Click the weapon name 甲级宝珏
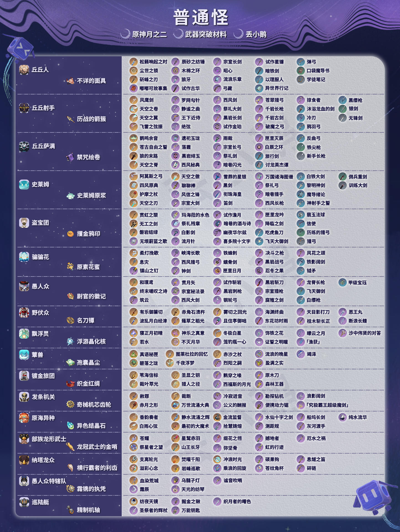 pos(358,283)
